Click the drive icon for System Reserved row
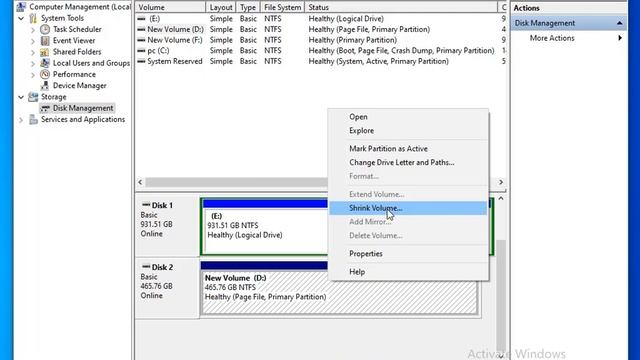This screenshot has width=640, height=360. click(141, 61)
